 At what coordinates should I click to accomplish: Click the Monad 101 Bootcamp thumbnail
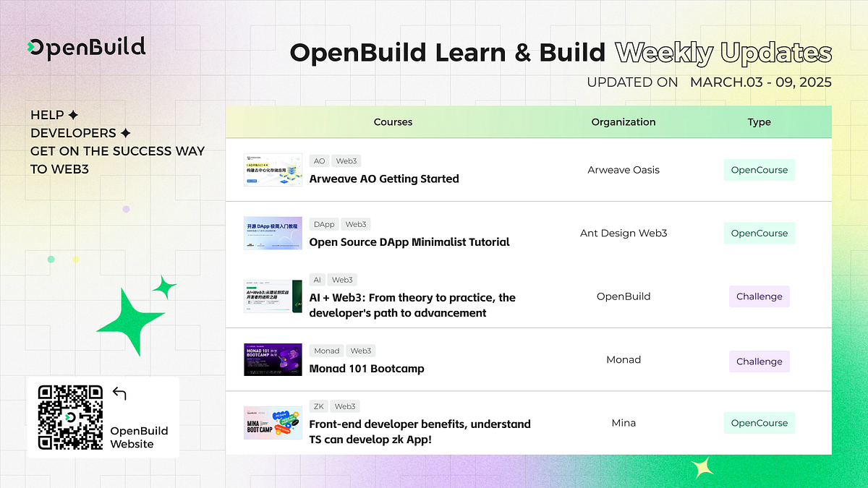click(x=273, y=359)
